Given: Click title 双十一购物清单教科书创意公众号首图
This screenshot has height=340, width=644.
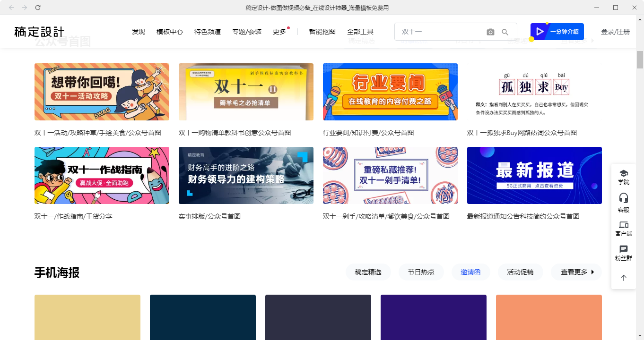Looking at the screenshot, I should 235,133.
